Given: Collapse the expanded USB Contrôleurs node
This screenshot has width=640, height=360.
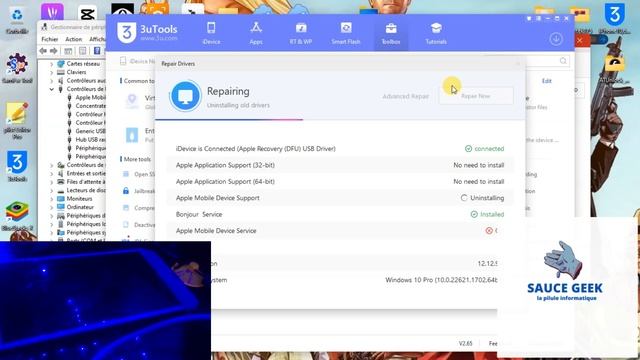Looking at the screenshot, I should click(52, 89).
